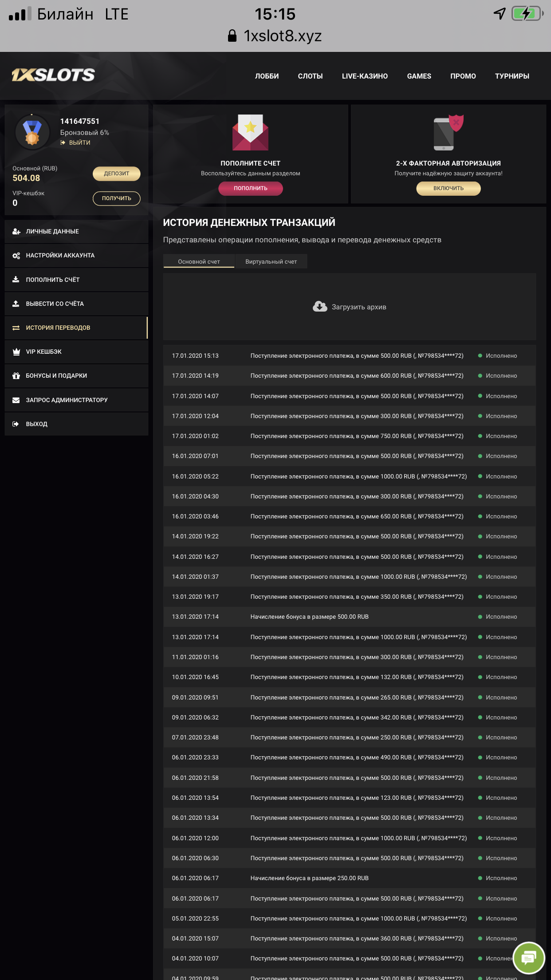Click the envelope icon for Запрос администратору
This screenshot has width=551, height=980.
click(x=16, y=400)
